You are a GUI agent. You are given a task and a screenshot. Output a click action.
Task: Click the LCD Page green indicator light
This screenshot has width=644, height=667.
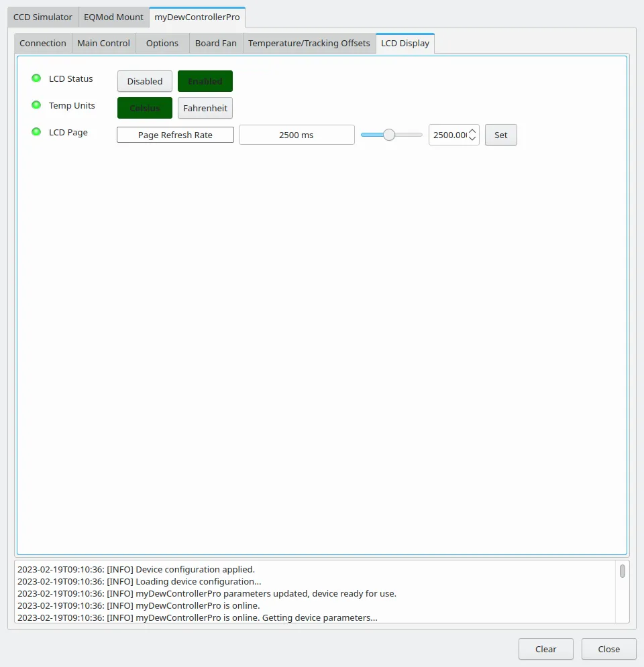pos(36,132)
